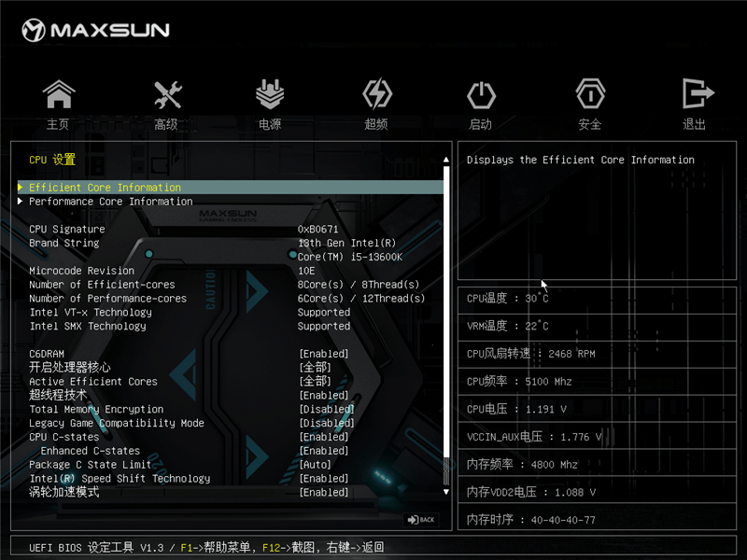This screenshot has width=747, height=560.
Task: Open Package C State Limit Auto dropdown
Action: (x=315, y=464)
